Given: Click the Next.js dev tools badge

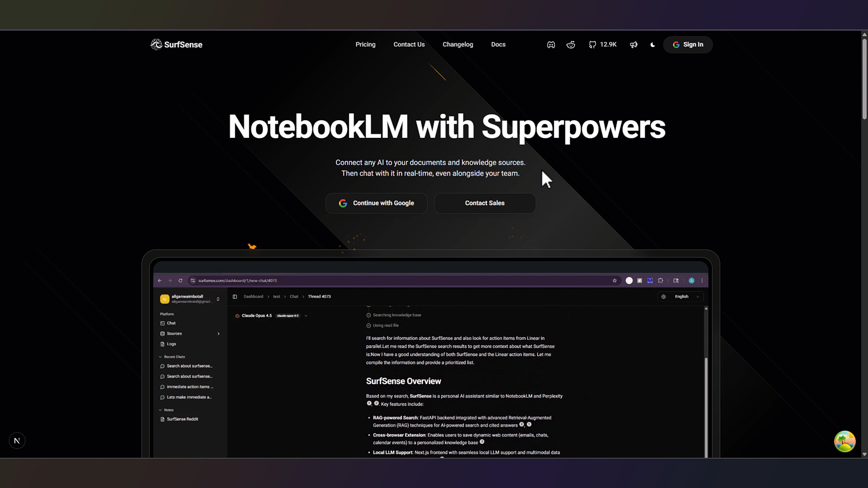Looking at the screenshot, I should point(17,441).
